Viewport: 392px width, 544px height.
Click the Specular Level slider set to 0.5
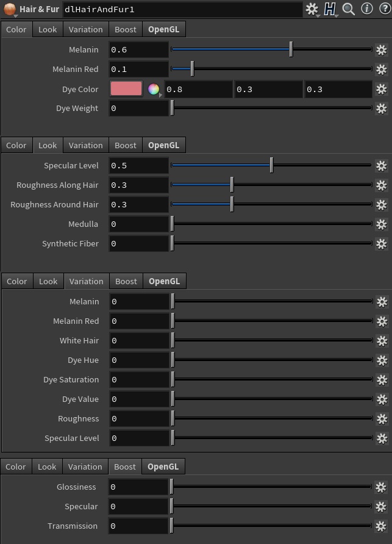click(x=271, y=165)
